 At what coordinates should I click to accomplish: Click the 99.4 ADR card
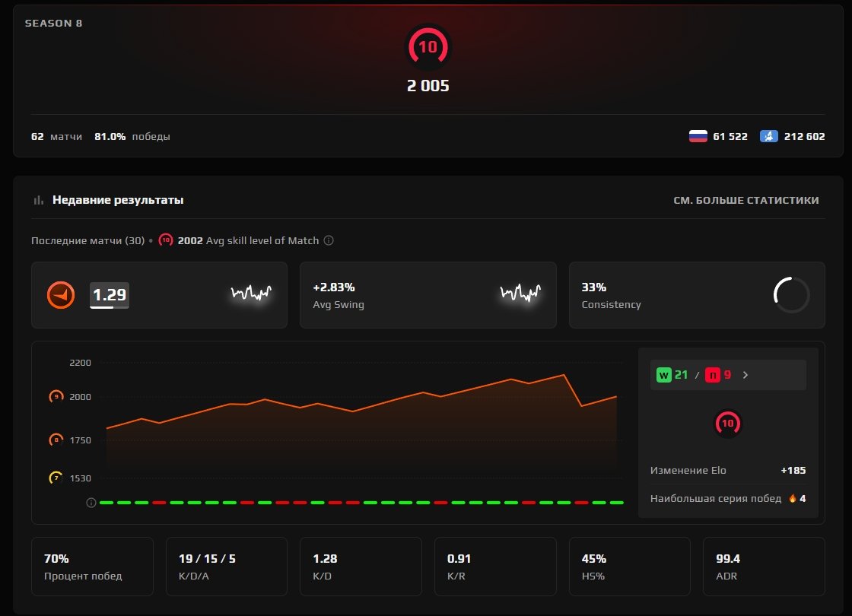(764, 567)
